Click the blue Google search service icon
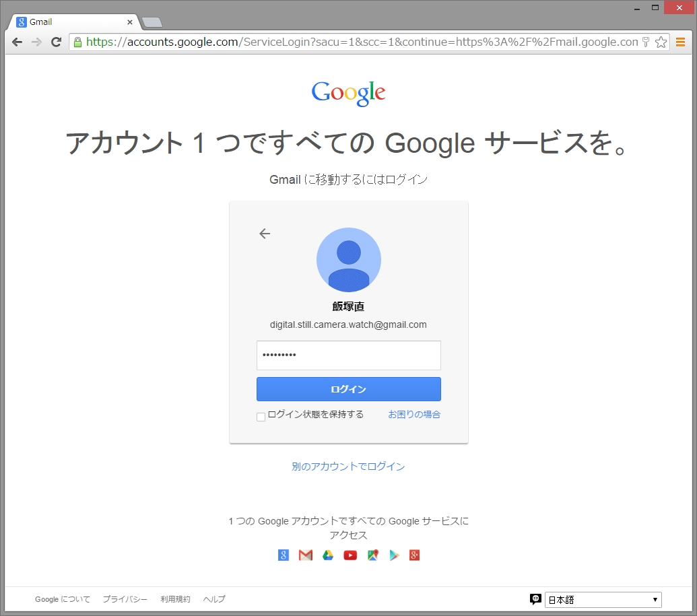The height and width of the screenshot is (616, 697). [283, 555]
